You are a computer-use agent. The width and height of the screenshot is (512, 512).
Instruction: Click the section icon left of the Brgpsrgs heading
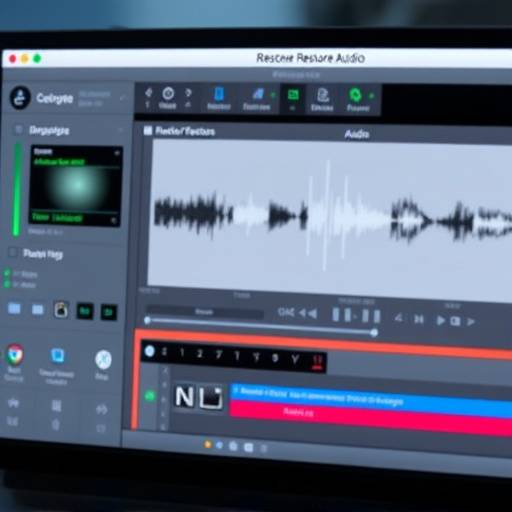tap(18, 129)
